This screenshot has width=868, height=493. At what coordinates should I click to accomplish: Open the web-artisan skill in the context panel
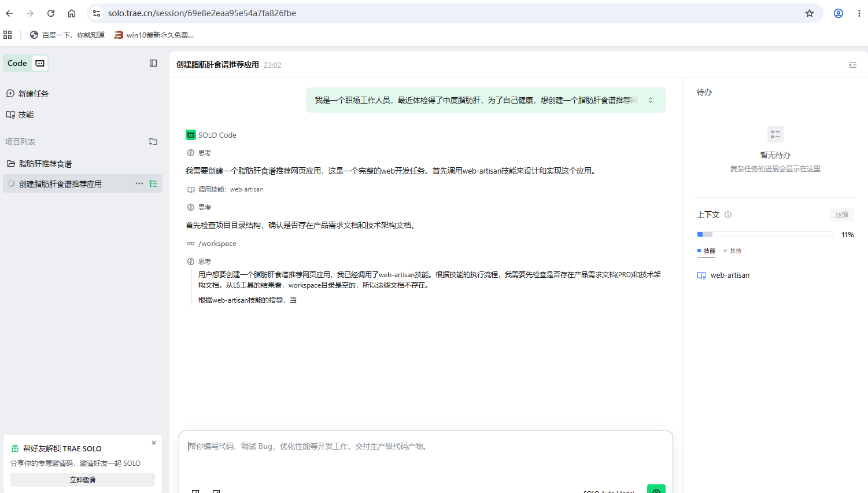[x=729, y=275]
